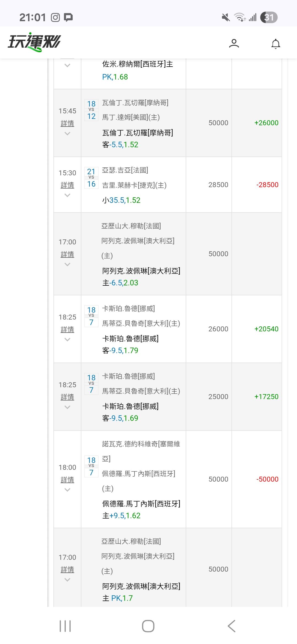Viewport: 297px width, 644px height.
Task: Open 詳情 link for the 18:00 match
Action: (67, 479)
